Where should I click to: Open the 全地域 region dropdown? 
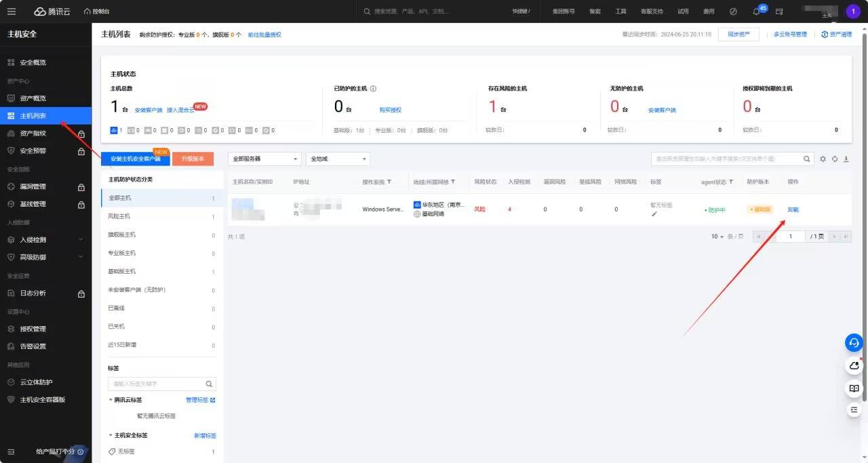click(338, 159)
